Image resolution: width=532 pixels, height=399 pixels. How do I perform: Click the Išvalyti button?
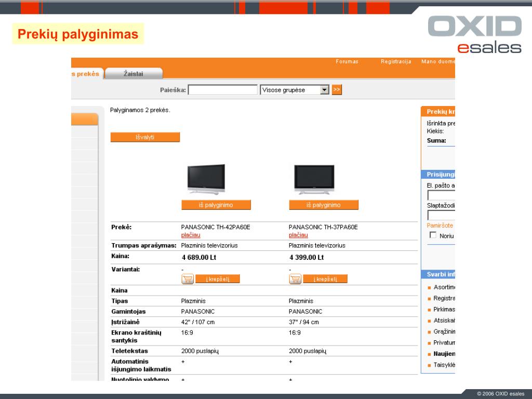point(145,137)
